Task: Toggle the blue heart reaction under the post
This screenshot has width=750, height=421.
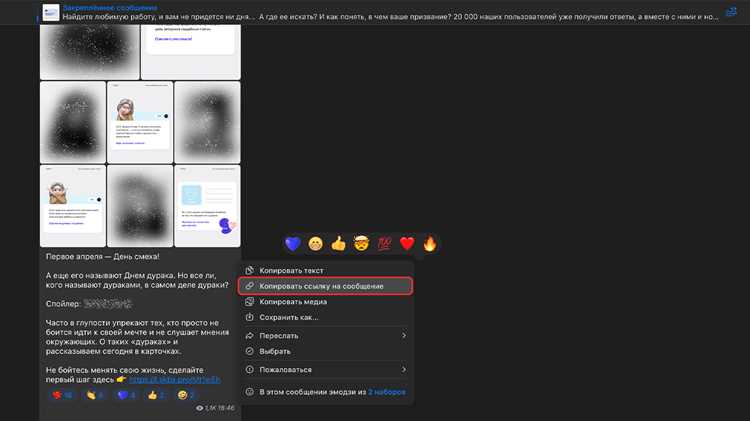Action: [126, 395]
